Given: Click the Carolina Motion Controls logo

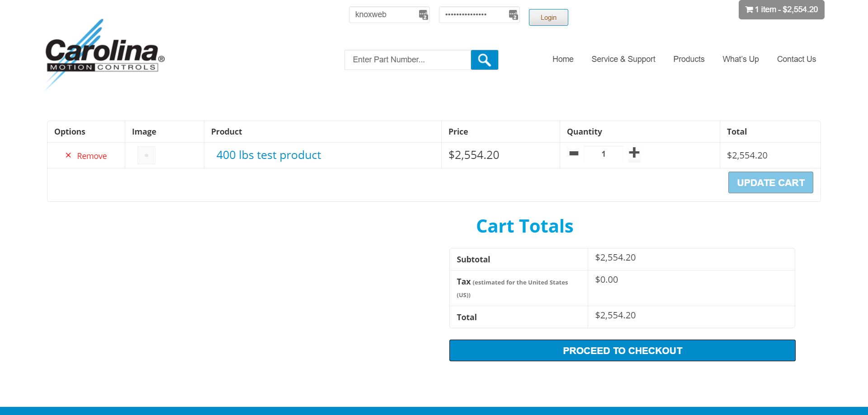Looking at the screenshot, I should pos(104,55).
